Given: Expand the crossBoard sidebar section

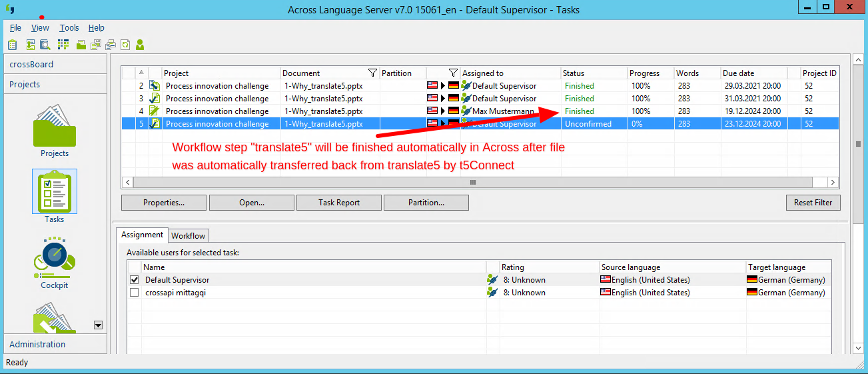Looking at the screenshot, I should click(55, 64).
